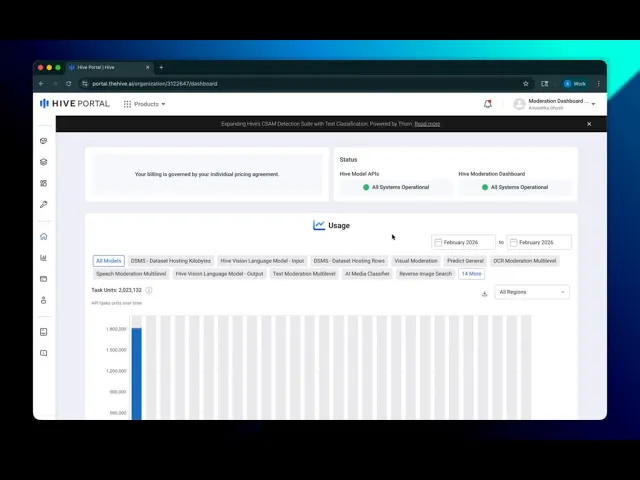Click the Read more link in banner

coord(427,124)
